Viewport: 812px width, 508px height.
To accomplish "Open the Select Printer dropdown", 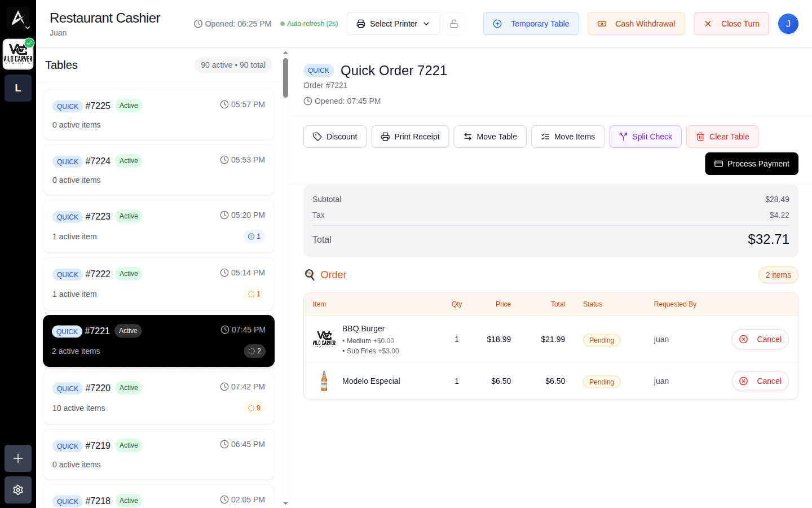I will click(x=394, y=24).
